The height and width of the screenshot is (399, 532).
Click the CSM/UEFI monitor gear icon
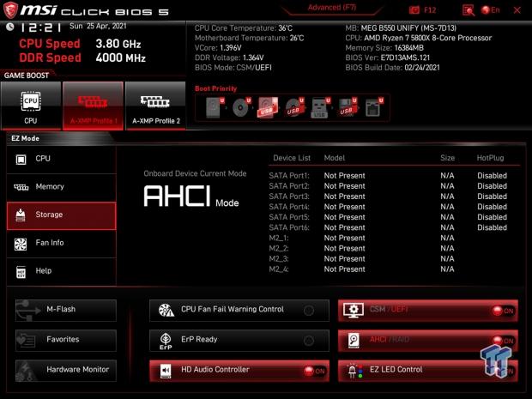point(354,310)
